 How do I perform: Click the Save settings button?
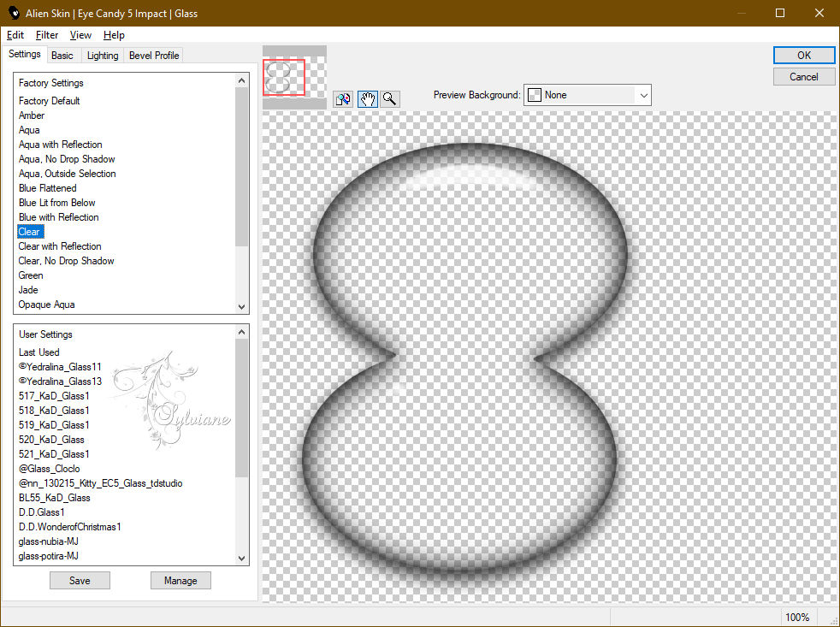tap(80, 580)
